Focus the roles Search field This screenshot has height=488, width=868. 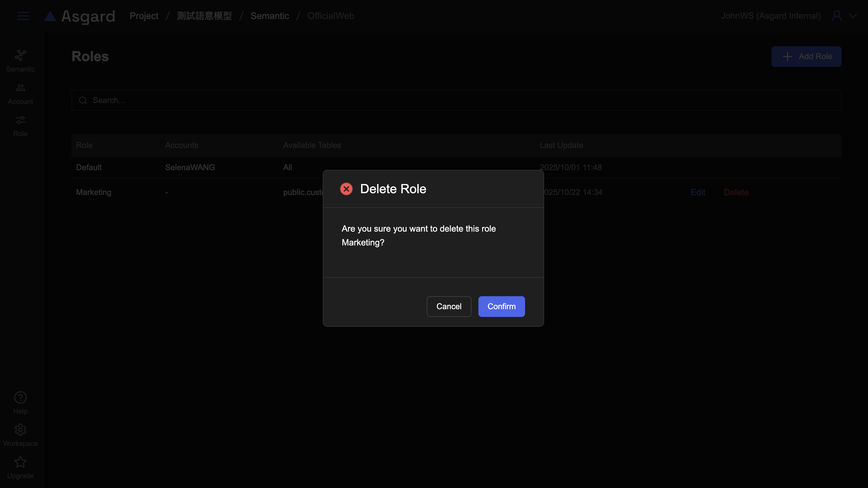pos(456,100)
